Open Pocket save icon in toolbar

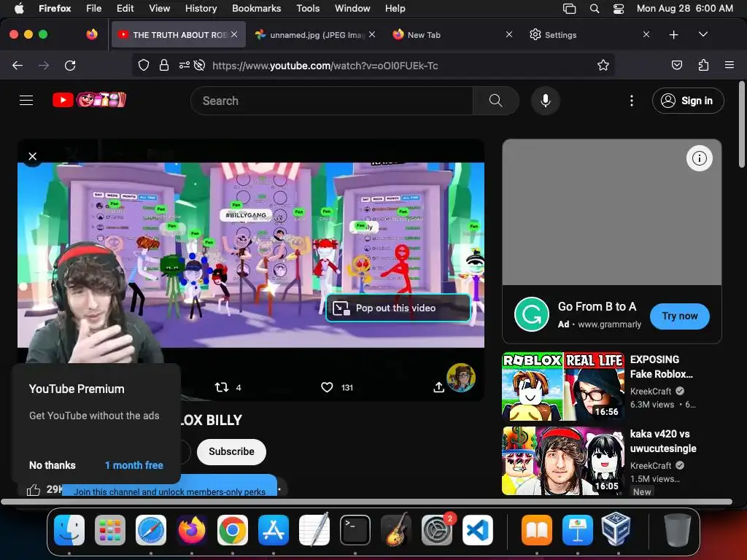click(x=676, y=65)
